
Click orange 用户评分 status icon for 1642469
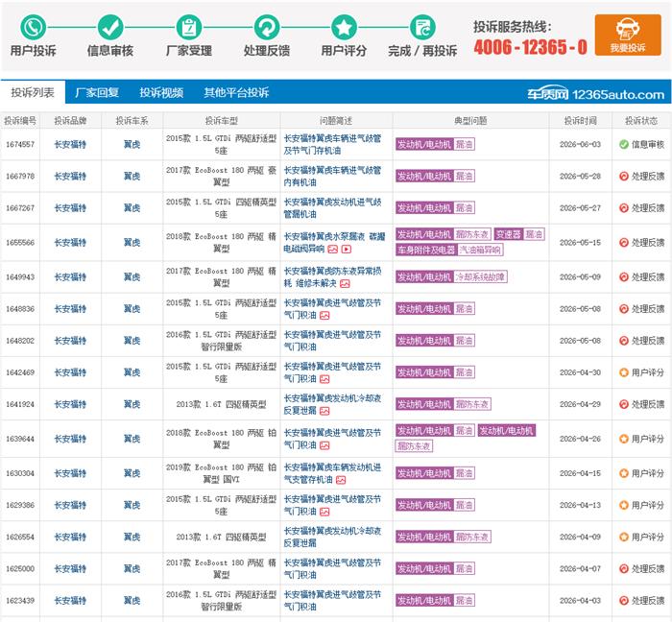[x=624, y=372]
